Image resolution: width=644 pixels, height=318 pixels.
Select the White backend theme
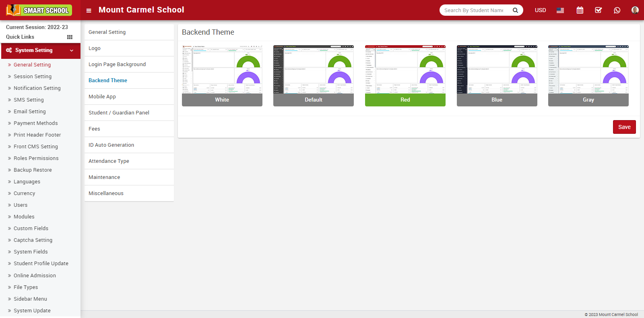(x=222, y=76)
